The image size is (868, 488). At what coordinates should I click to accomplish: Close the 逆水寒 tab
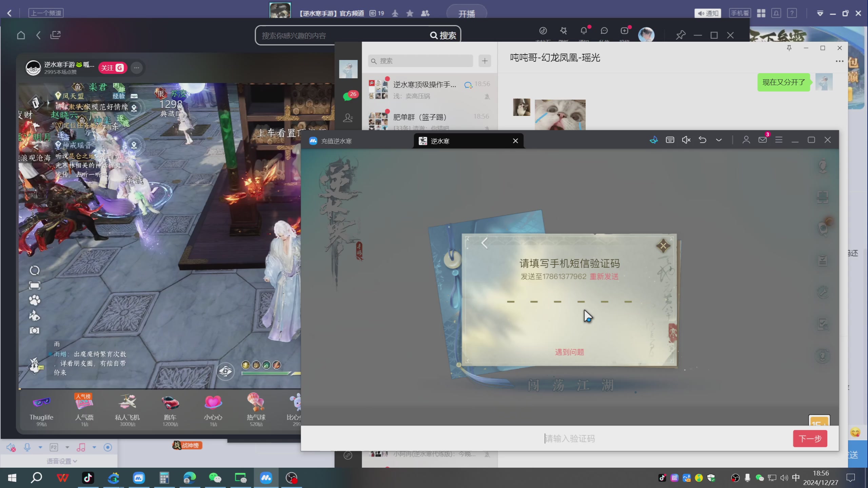(515, 141)
